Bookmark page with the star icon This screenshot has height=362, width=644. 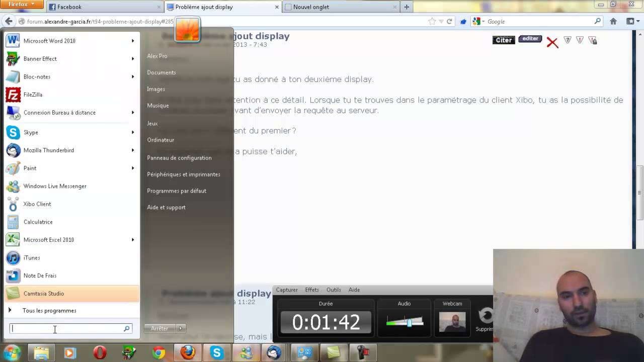coord(432,21)
